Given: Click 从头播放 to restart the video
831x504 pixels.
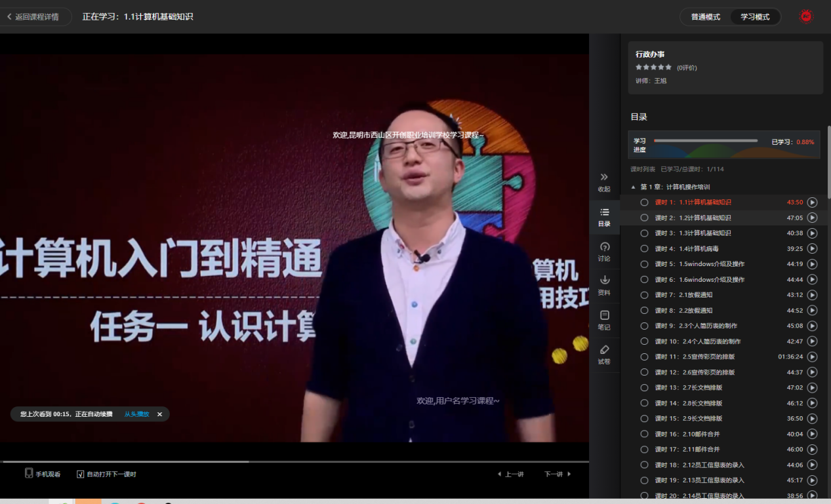Looking at the screenshot, I should 137,414.
